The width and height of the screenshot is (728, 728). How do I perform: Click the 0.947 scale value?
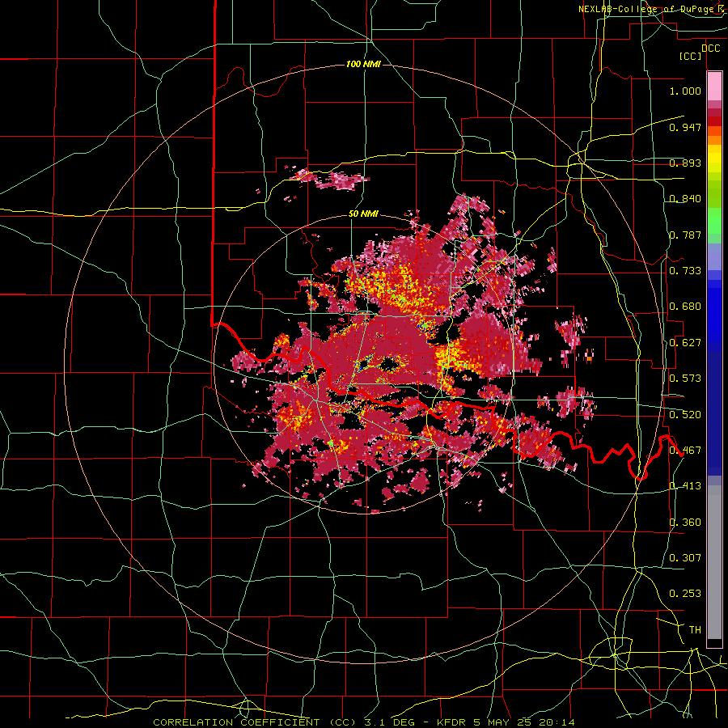(x=685, y=127)
